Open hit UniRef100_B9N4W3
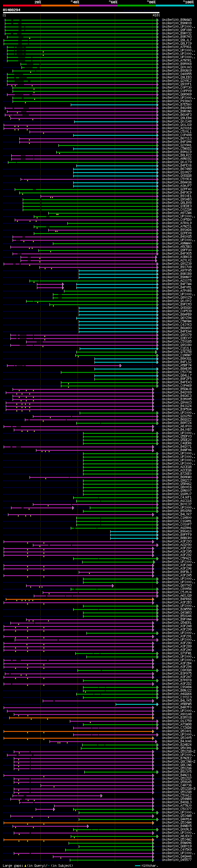The width and height of the screenshot is (197, 868). coord(177,20)
